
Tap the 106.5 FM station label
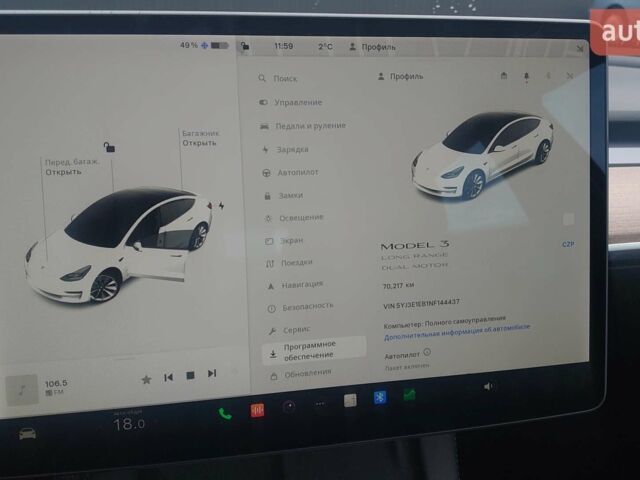coord(56,387)
